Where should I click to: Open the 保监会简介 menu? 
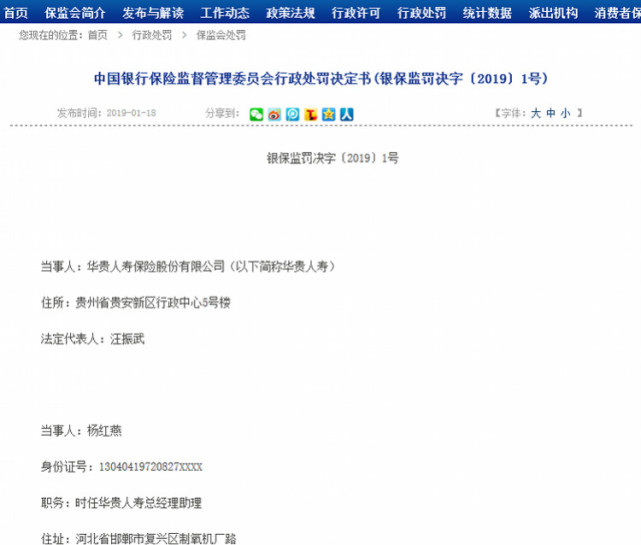[75, 13]
